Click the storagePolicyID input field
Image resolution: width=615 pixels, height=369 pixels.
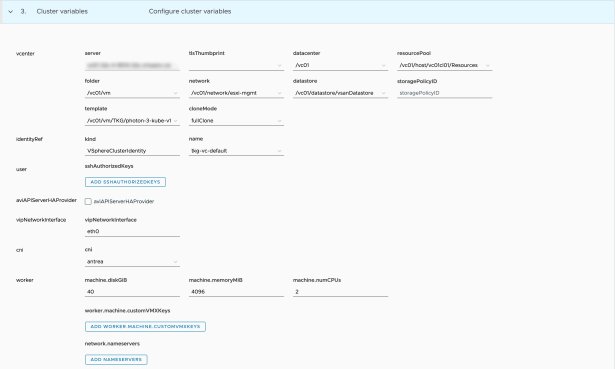coord(444,93)
